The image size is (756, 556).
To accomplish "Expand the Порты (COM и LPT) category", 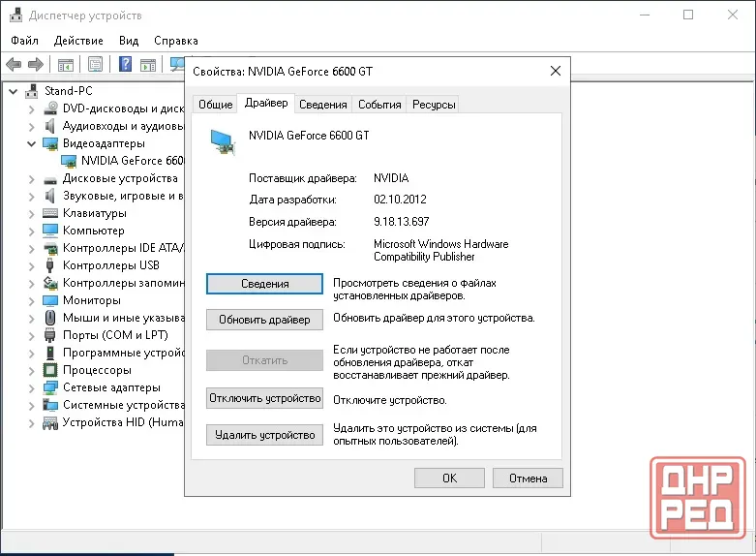I will tap(31, 336).
